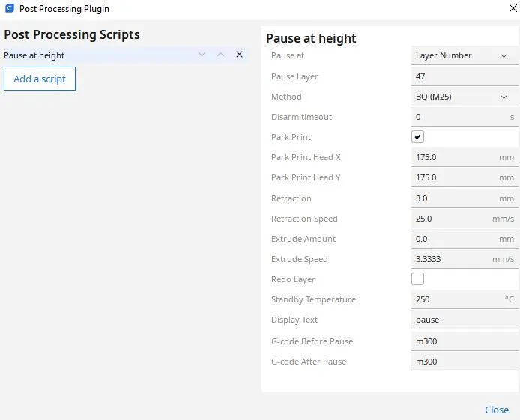
Task: Click the Cura app icon in title bar
Action: [x=9, y=9]
